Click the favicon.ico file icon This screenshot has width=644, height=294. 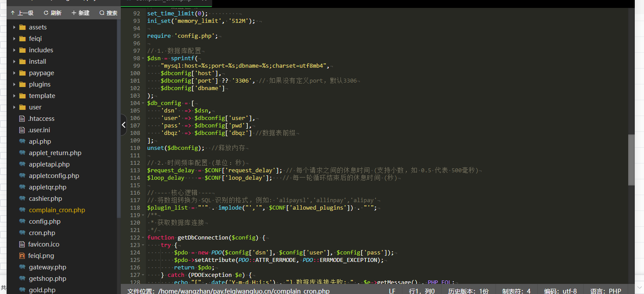[x=22, y=244]
